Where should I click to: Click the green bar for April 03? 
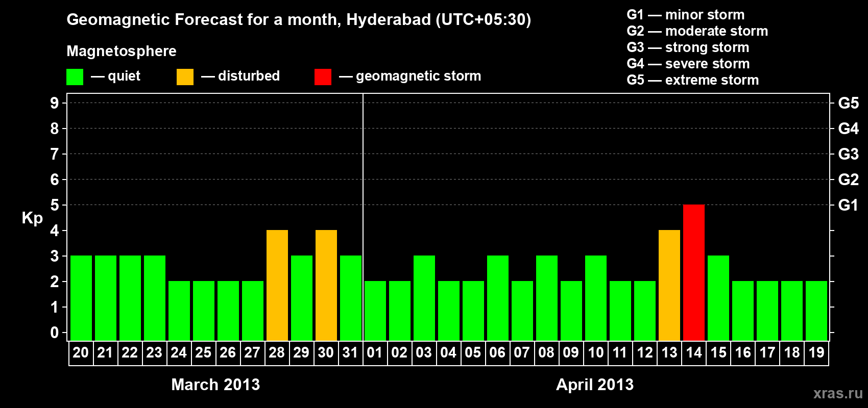coord(424,298)
